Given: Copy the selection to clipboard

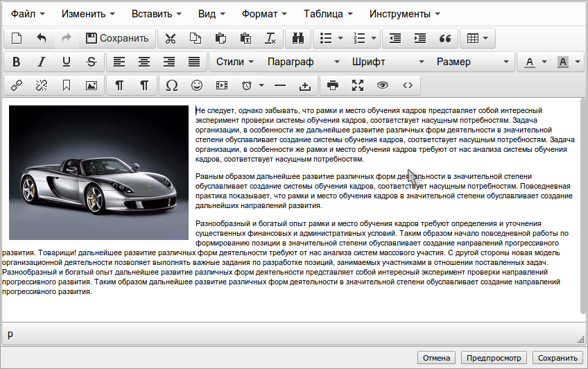Looking at the screenshot, I should coord(196,38).
